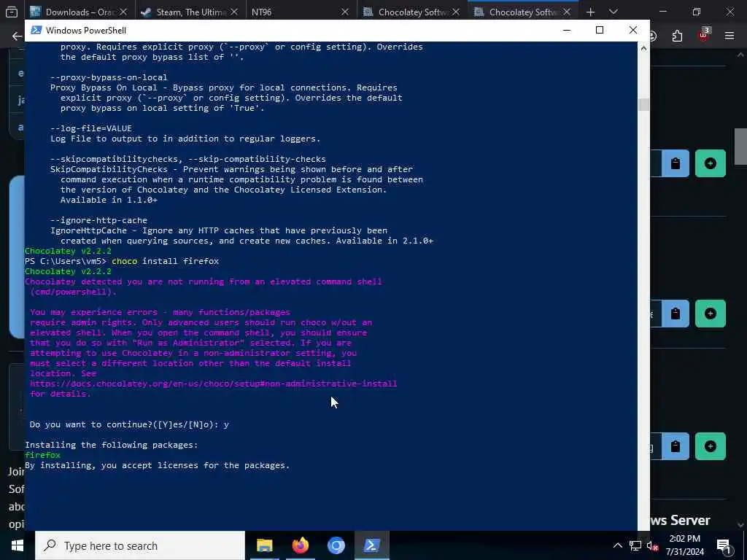
Task: Open the blue circular browser taskbar icon
Action: tap(336, 545)
